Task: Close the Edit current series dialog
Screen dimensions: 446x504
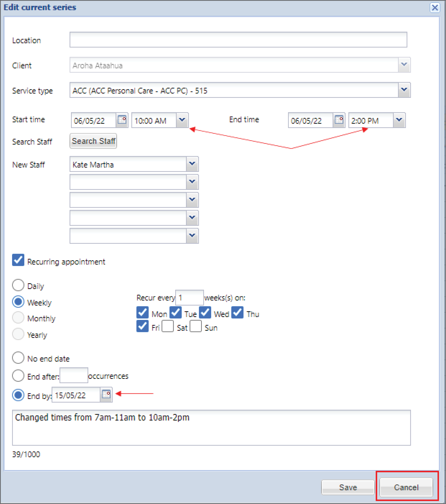Action: point(435,8)
